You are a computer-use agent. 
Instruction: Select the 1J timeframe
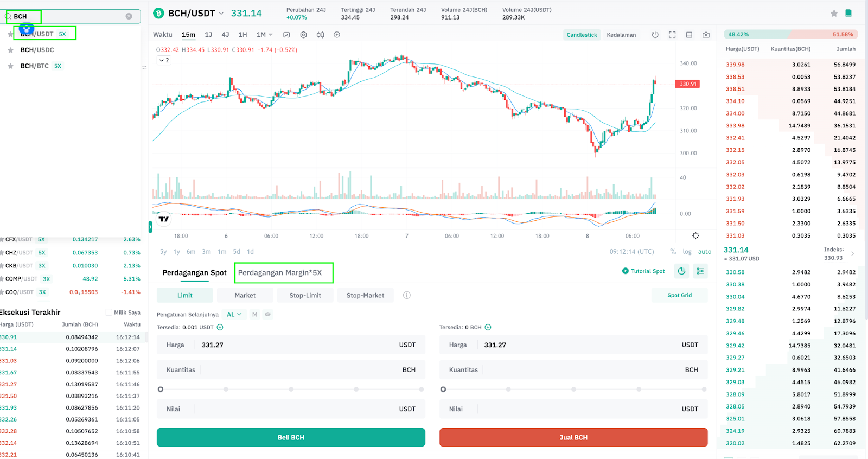(208, 35)
